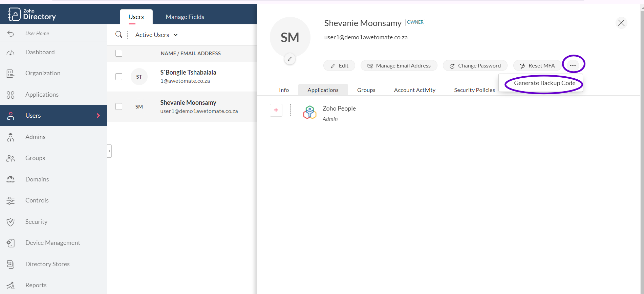Screen dimensions: 644x294
Task: Open the Info tab in user panel
Action: coord(284,90)
